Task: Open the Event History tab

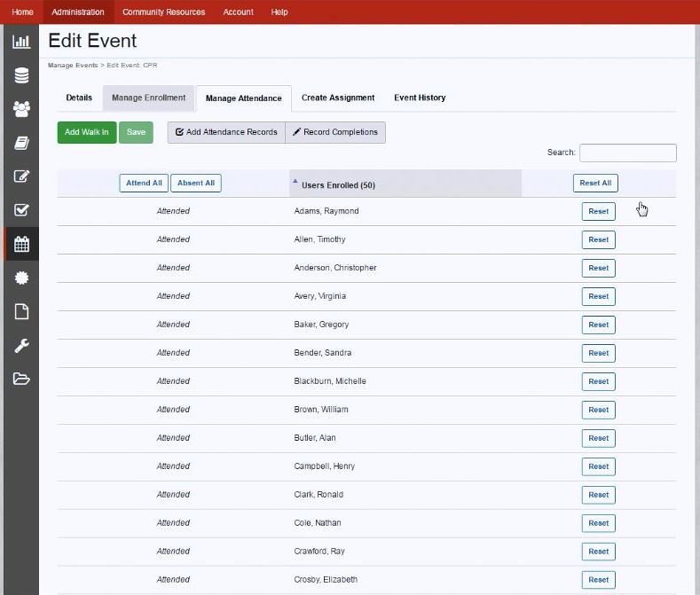Action: 420,98
